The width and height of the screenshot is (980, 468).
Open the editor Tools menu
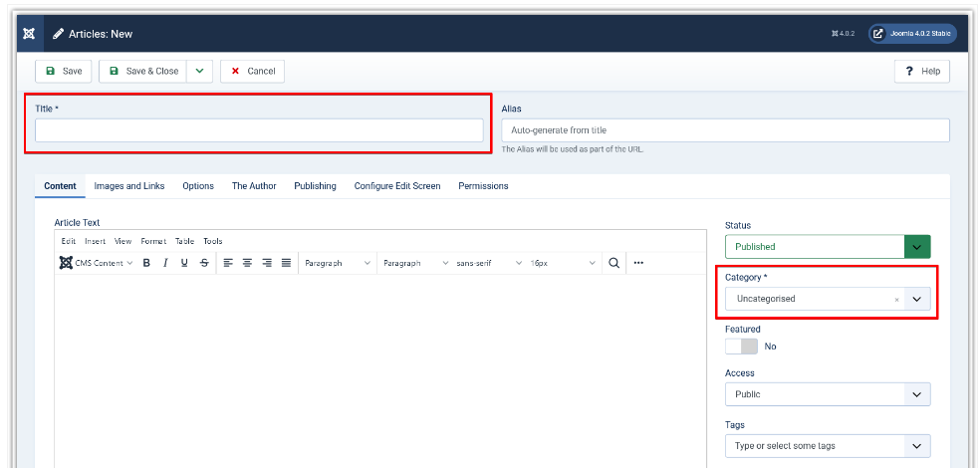pyautogui.click(x=212, y=241)
